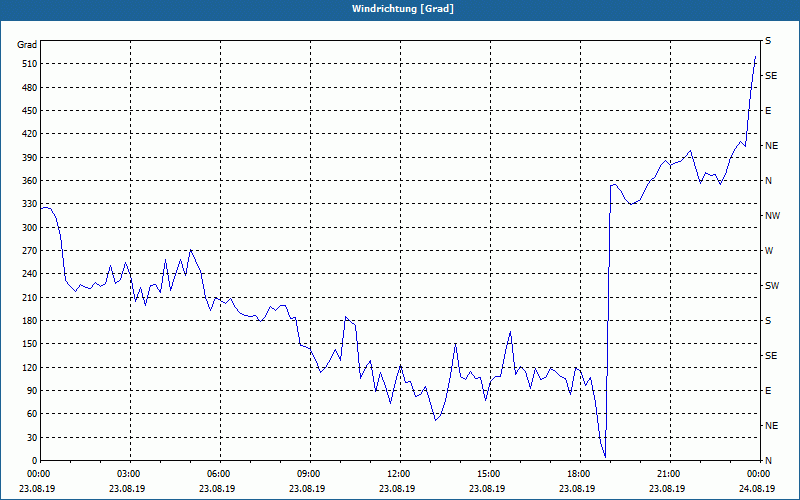Screen dimensions: 800x500
Task: Click the 24.08.19 date label
Action: [x=757, y=488]
